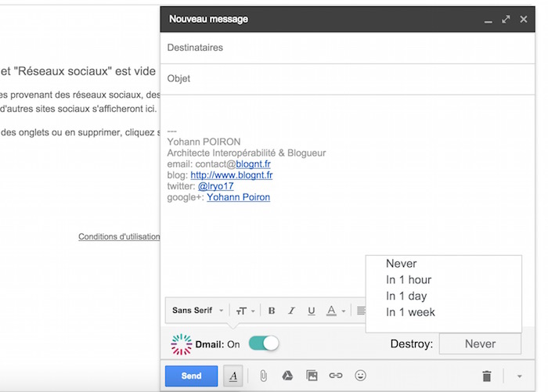548x392 pixels.
Task: Open the Sans Serif font dropdown
Action: tap(198, 311)
